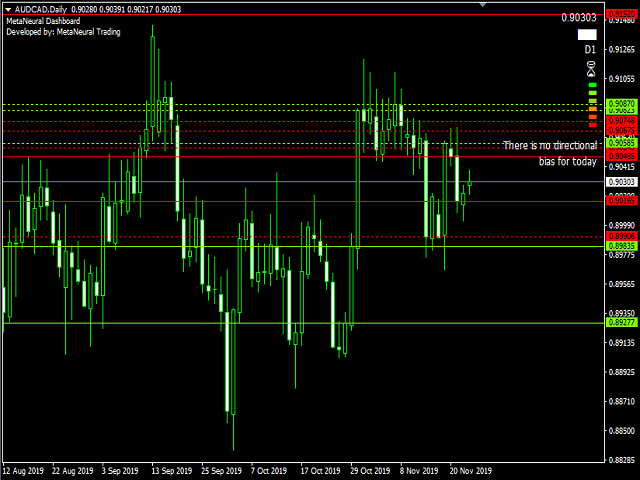Click the 0.88500 price scale value
This screenshot has height=480, width=640.
[x=622, y=431]
